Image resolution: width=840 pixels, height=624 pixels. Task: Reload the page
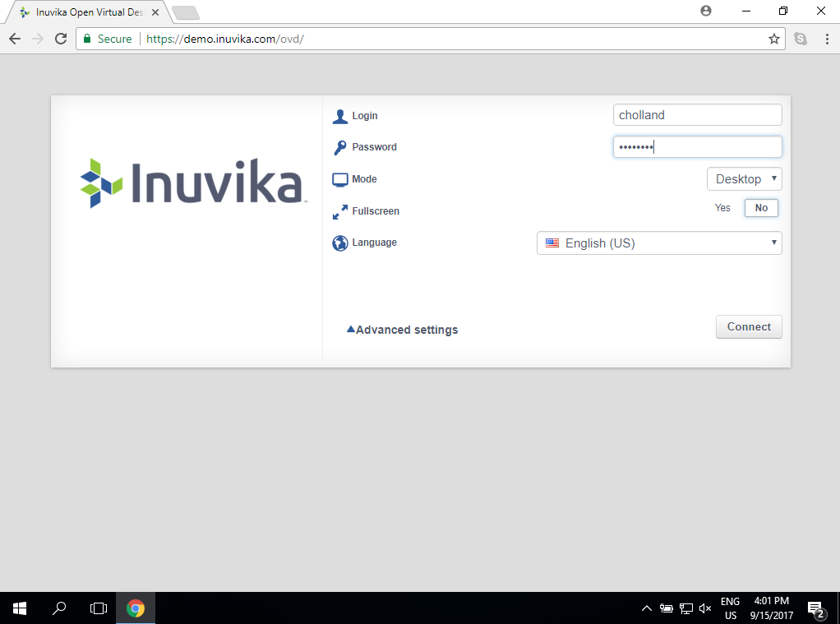coord(61,38)
